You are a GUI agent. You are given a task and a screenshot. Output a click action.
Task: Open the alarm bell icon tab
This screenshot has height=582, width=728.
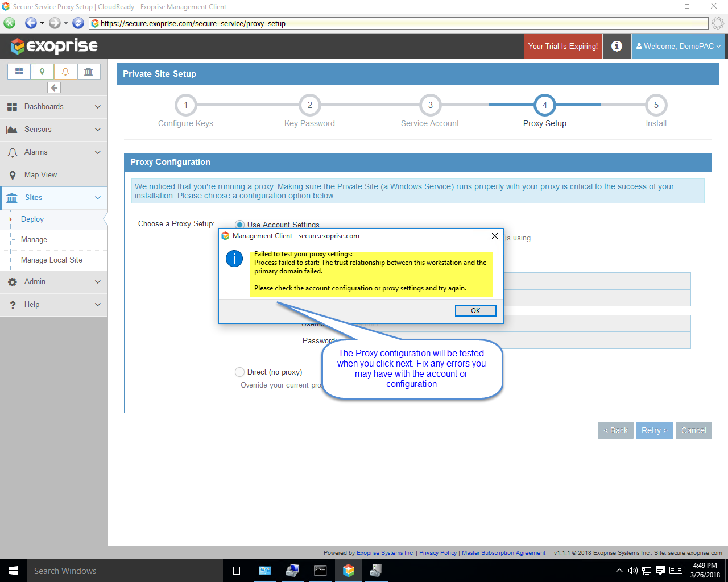click(x=65, y=72)
